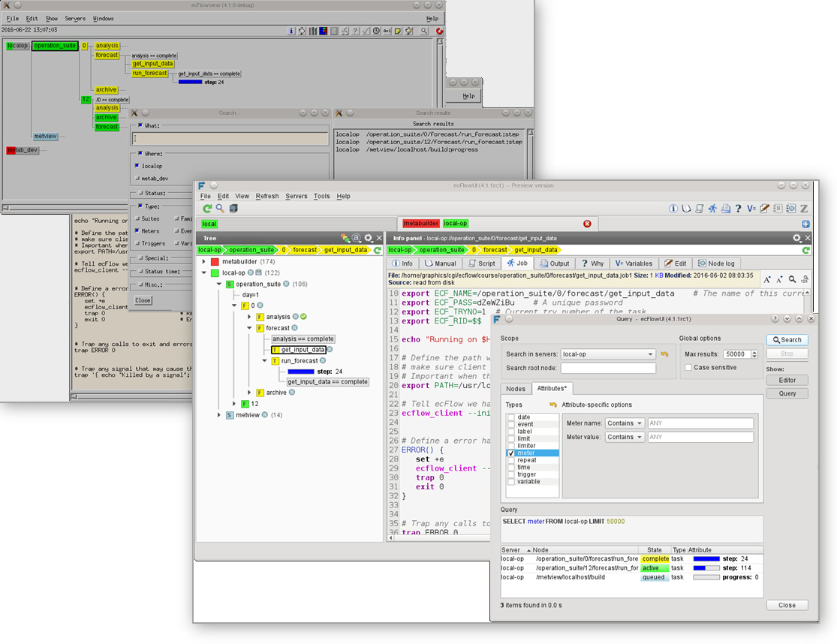This screenshot has height=644, width=837.
Task: Close the metabuilder local-op tab with red X
Action: coord(587,224)
